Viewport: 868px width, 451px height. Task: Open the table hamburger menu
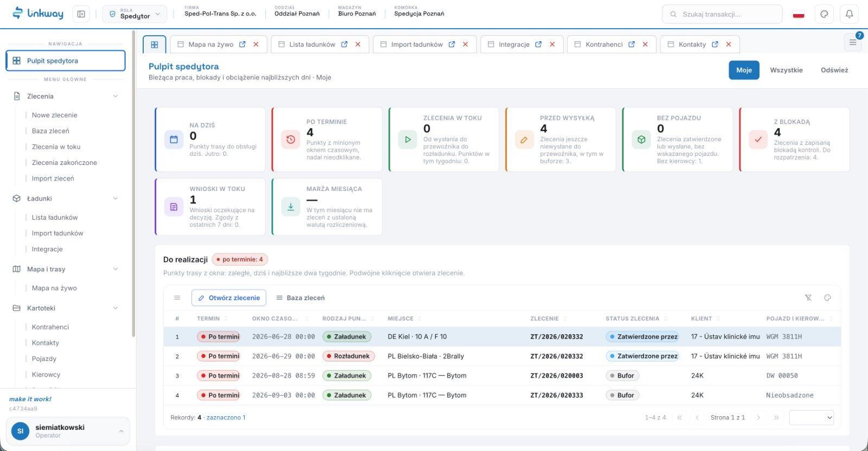(177, 297)
